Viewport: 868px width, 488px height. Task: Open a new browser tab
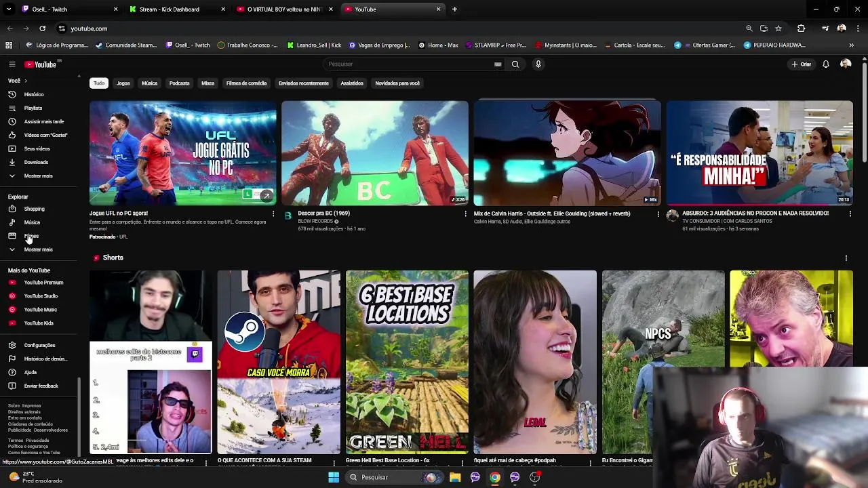point(454,9)
